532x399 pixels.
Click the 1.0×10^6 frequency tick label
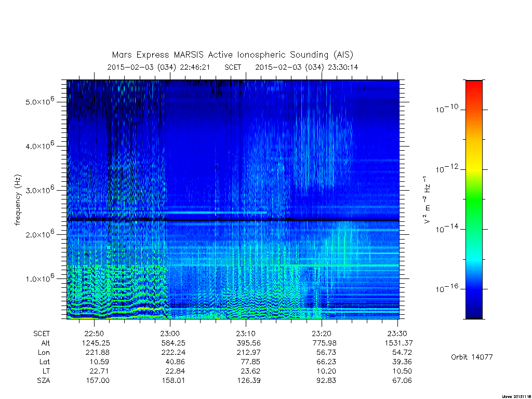click(40, 278)
